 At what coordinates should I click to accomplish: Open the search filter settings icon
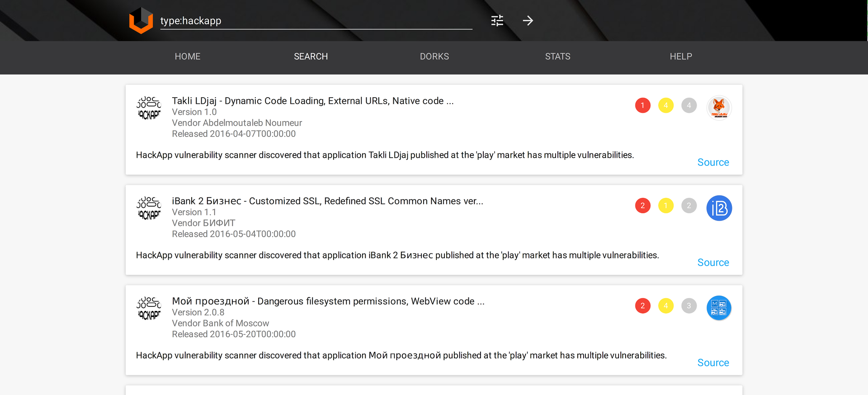pos(497,21)
